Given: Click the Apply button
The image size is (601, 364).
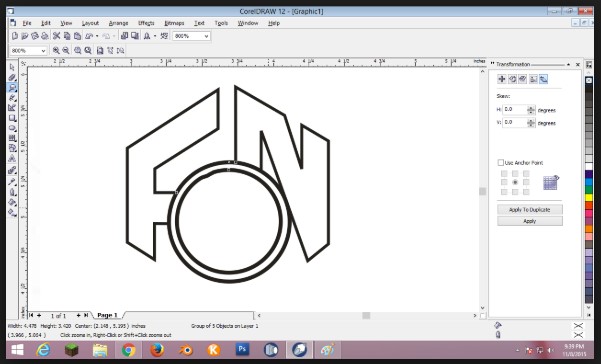Looking at the screenshot, I should coord(530,221).
